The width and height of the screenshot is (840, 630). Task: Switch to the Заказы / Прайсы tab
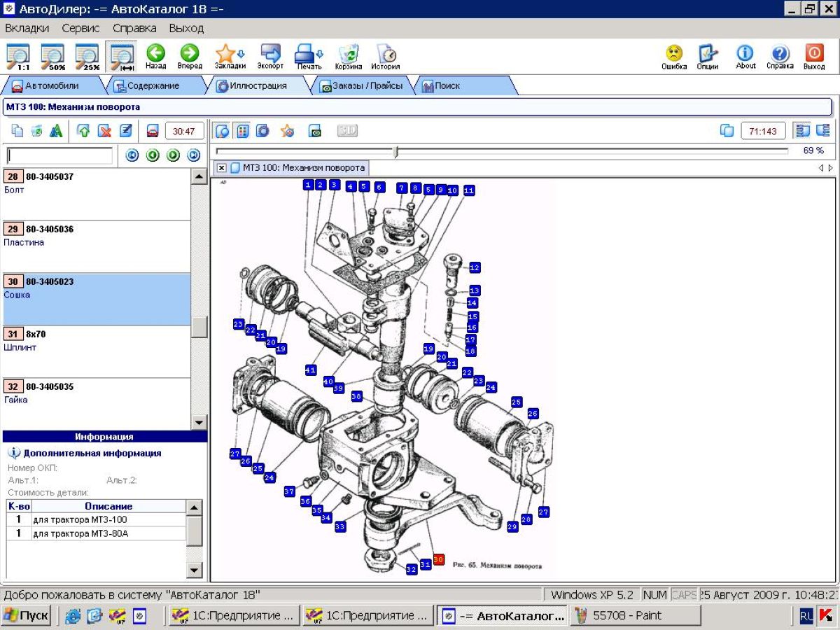361,86
